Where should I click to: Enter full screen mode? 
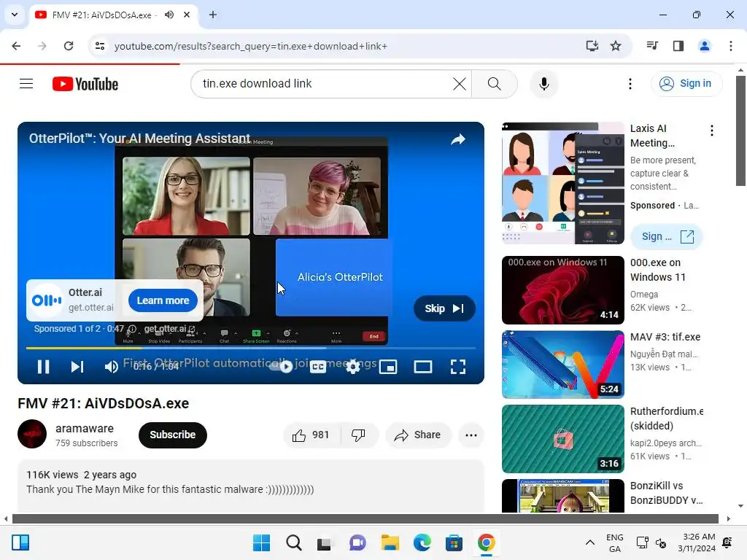pyautogui.click(x=458, y=366)
